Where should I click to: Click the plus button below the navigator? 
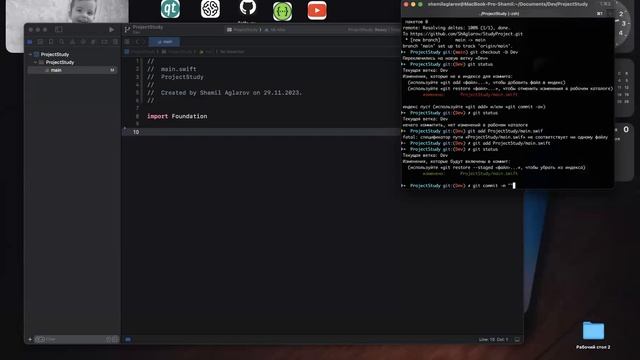click(30, 339)
